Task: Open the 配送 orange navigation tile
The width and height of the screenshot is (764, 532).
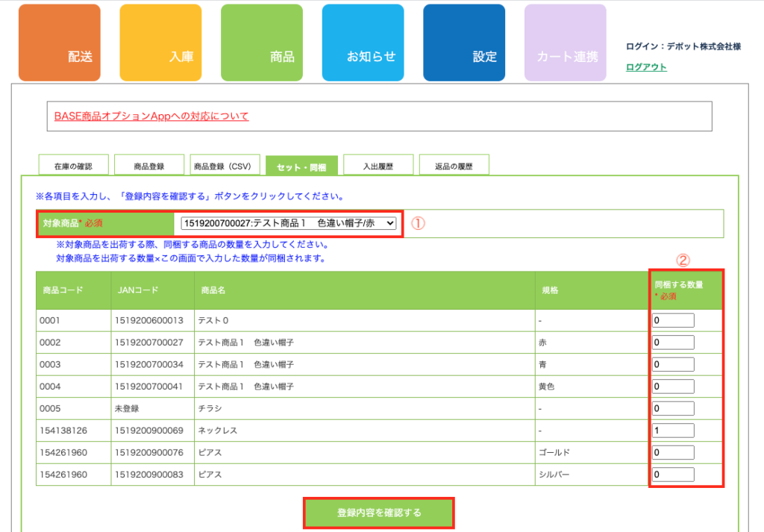Action: tap(60, 43)
